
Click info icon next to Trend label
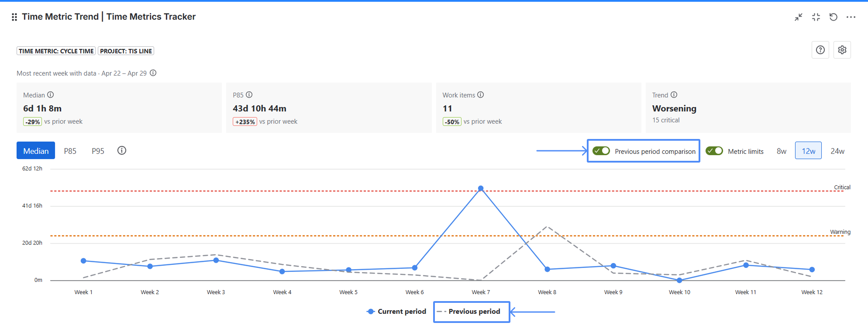[x=674, y=95]
